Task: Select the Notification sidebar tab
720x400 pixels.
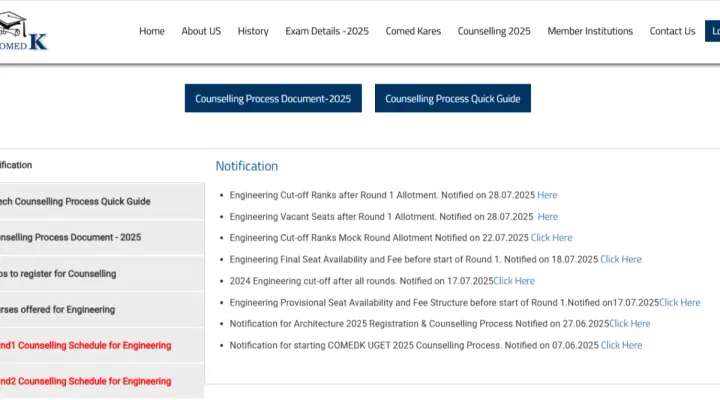Action: (x=102, y=165)
